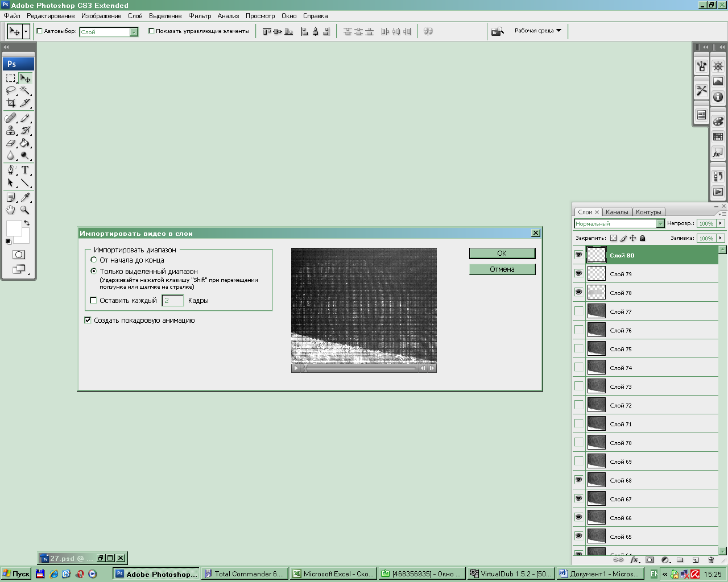Select the Path Selection arrow tool
This screenshot has width=728, height=582.
pos(11,182)
